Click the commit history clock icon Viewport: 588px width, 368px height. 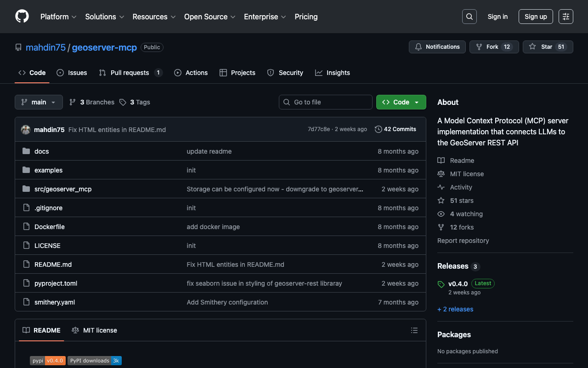coord(378,129)
